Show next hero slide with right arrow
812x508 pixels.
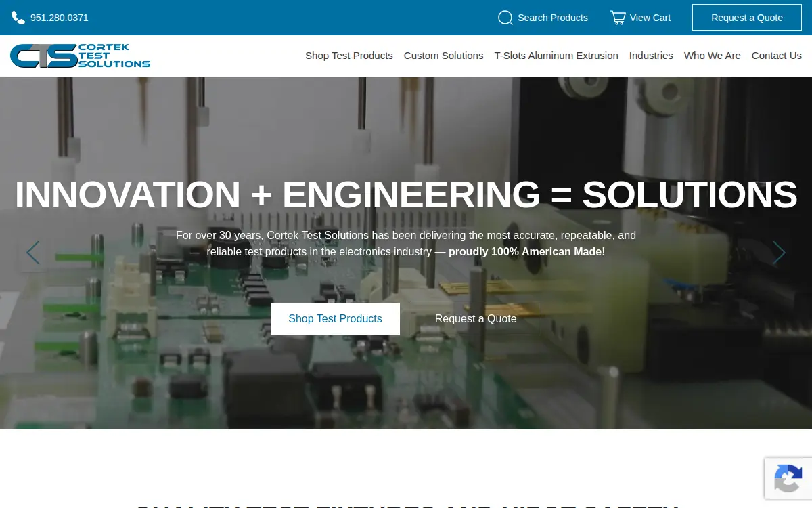pyautogui.click(x=779, y=253)
